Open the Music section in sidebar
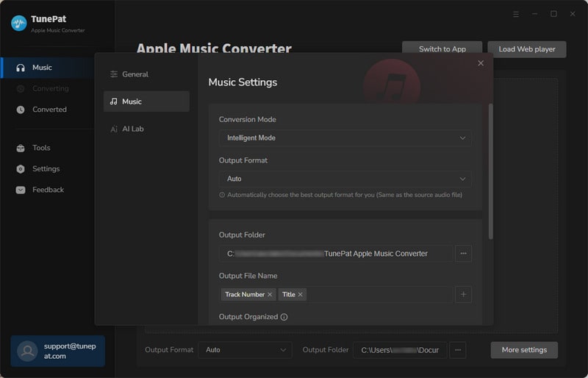This screenshot has height=378, width=588. 48,68
